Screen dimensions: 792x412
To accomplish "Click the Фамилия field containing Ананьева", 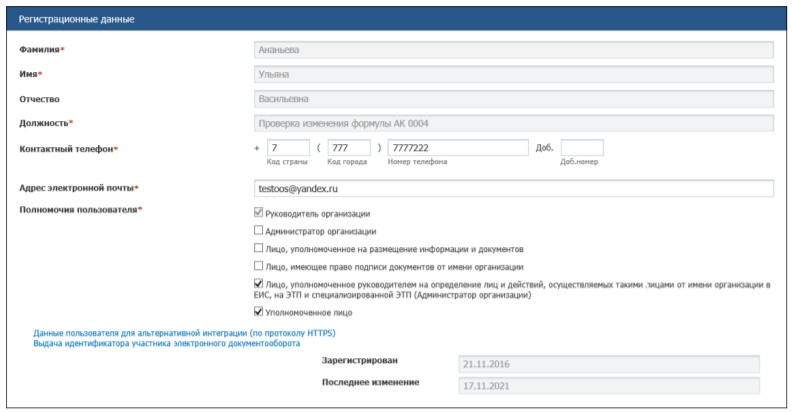I will click(514, 49).
